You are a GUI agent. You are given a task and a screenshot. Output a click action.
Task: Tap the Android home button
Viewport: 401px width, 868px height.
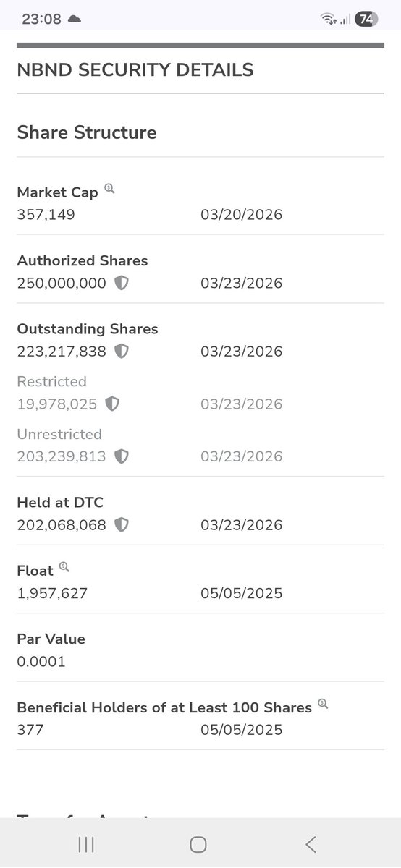point(198,844)
